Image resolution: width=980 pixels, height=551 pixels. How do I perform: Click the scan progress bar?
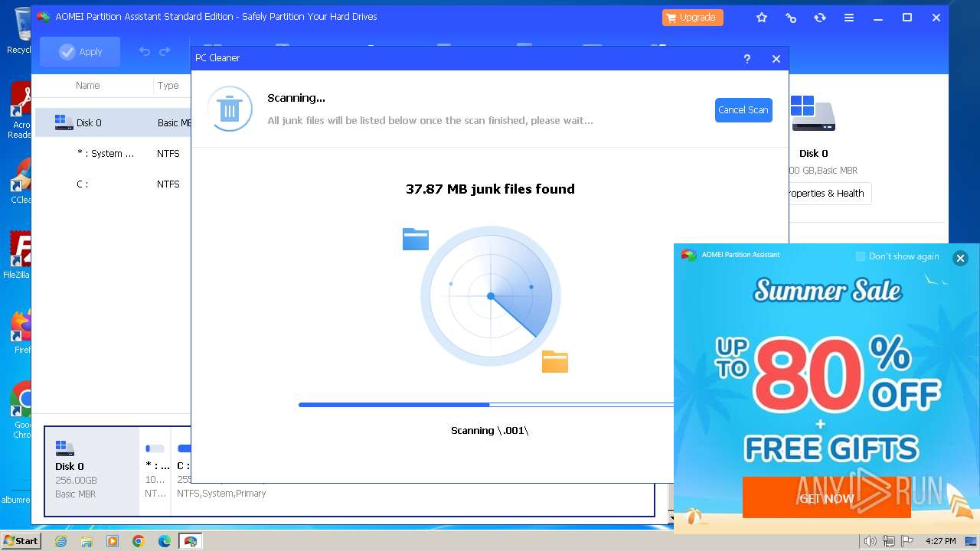tap(486, 404)
